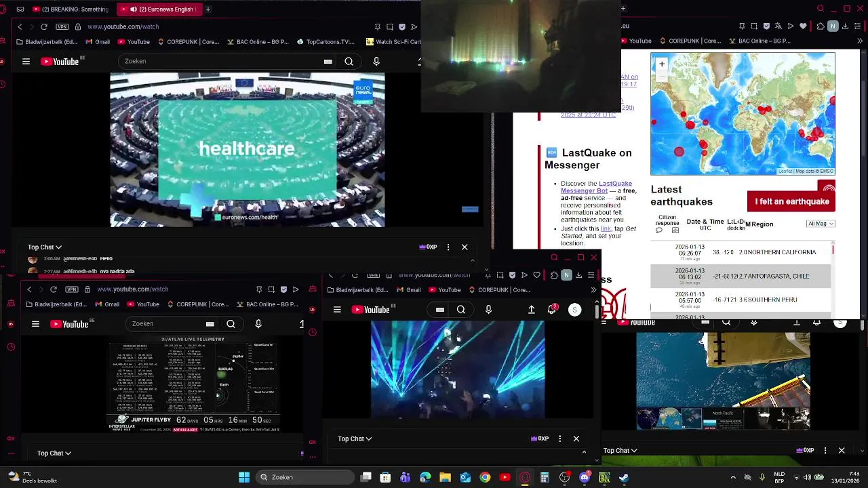This screenshot has height=488, width=868.
Task: Open new tab next to Euronews tab
Action: point(208,9)
